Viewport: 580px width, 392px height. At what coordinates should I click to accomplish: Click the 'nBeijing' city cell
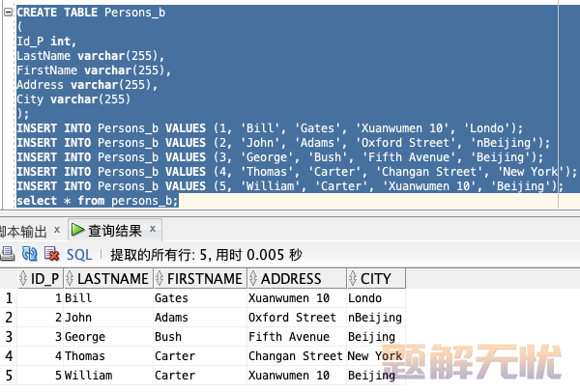(376, 318)
